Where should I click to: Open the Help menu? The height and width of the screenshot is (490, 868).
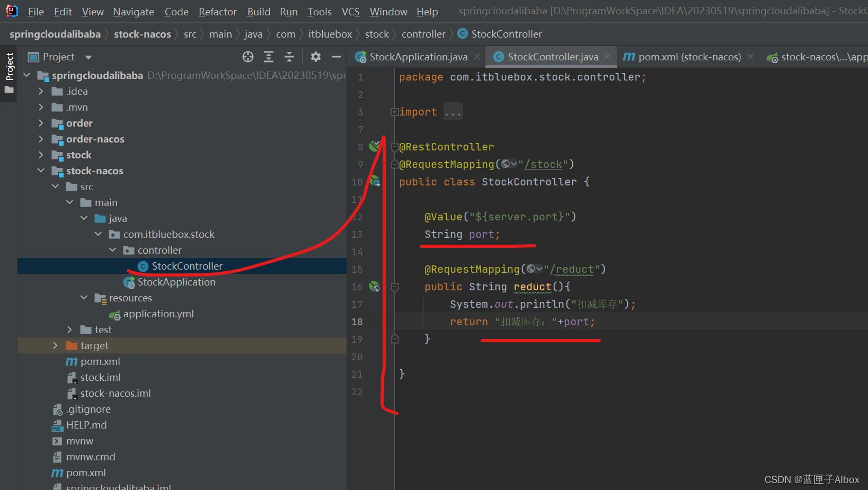pos(427,12)
